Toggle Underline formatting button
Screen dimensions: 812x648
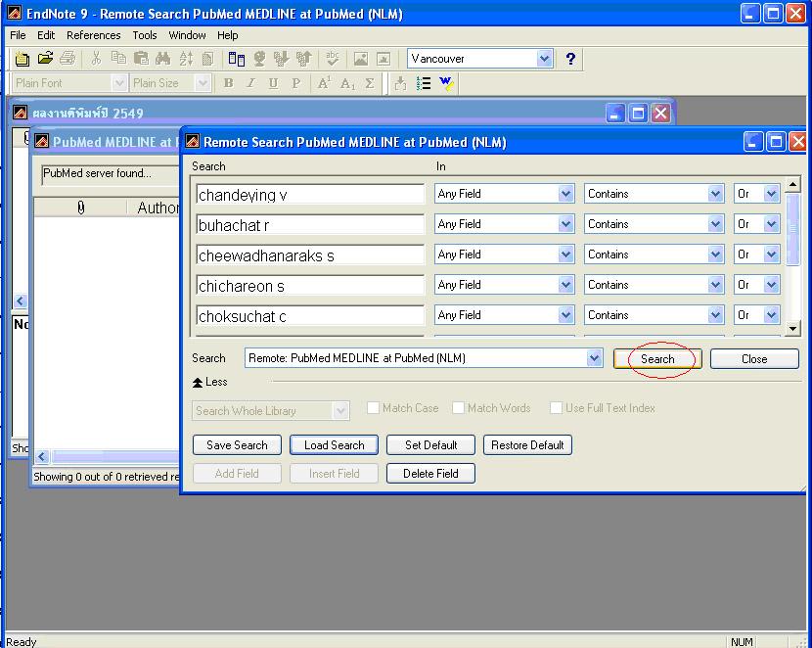pos(273,83)
